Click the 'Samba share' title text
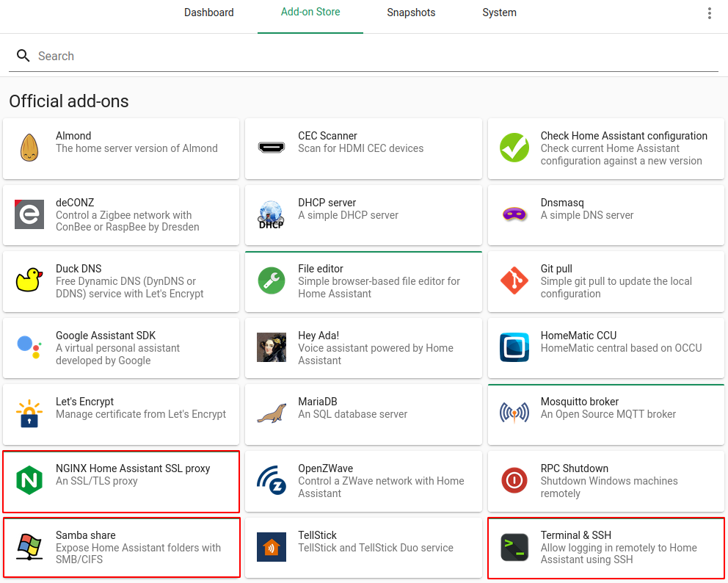The width and height of the screenshot is (728, 583). click(x=85, y=535)
